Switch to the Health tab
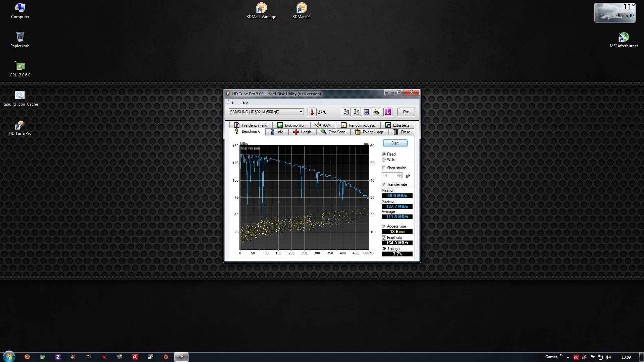The height and width of the screenshot is (362, 644). (x=302, y=132)
